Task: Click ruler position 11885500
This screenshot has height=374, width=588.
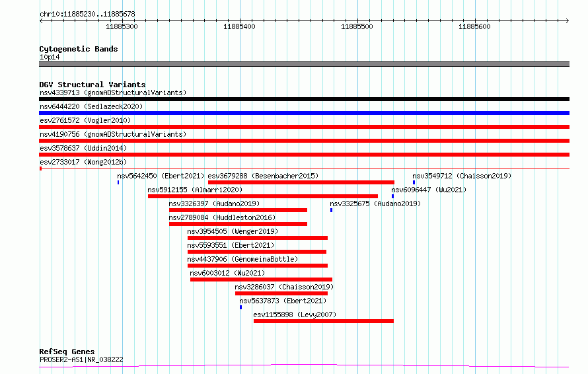Action: (x=357, y=26)
